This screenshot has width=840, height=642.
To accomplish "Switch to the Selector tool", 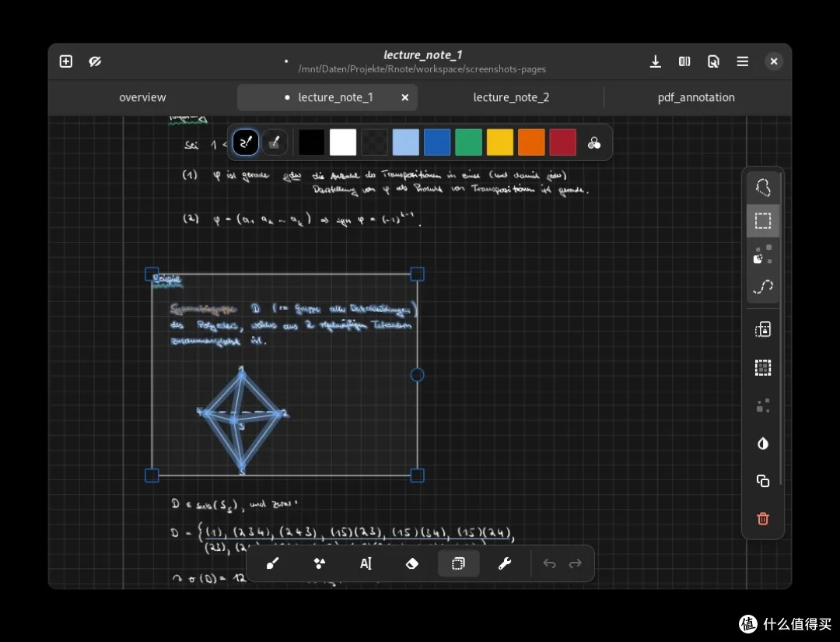I will [459, 563].
